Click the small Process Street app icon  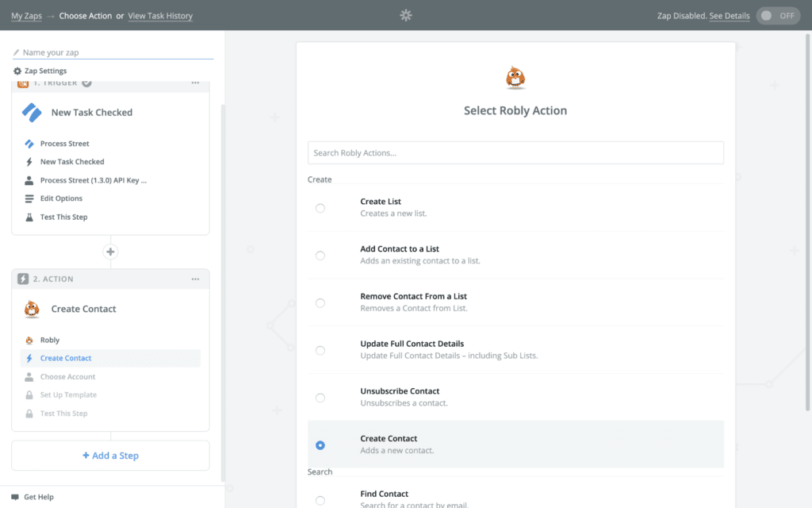(29, 144)
